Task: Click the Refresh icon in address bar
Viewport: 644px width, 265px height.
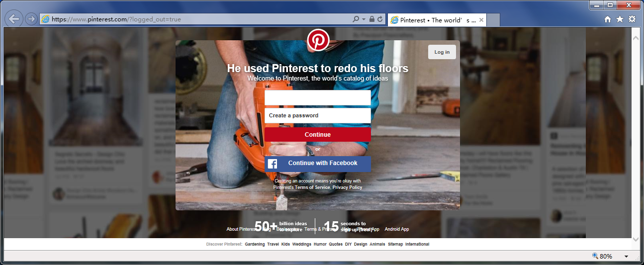Action: click(380, 19)
